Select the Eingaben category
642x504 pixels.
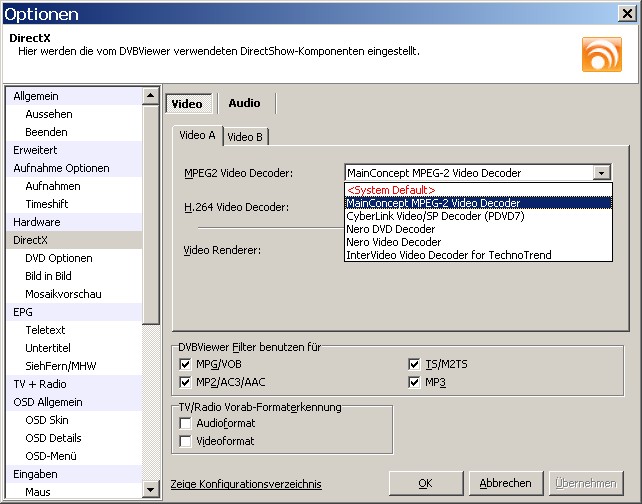click(x=74, y=474)
